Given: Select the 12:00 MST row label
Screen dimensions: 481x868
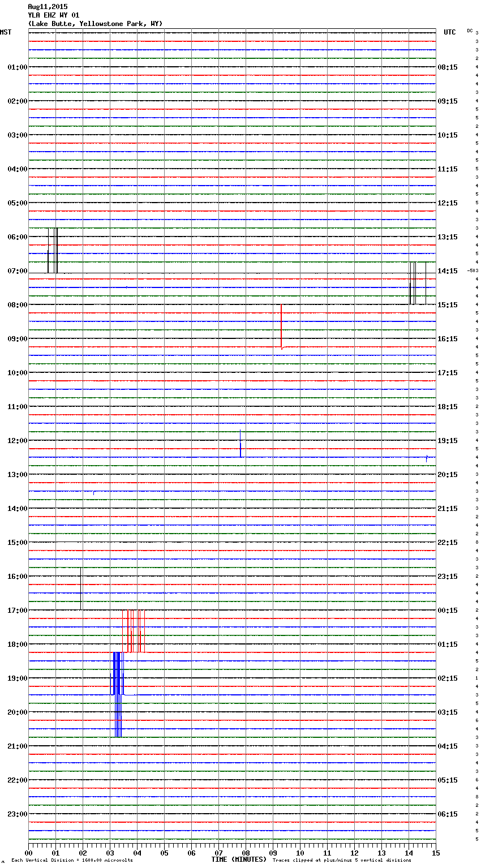Looking at the screenshot, I should tap(18, 441).
